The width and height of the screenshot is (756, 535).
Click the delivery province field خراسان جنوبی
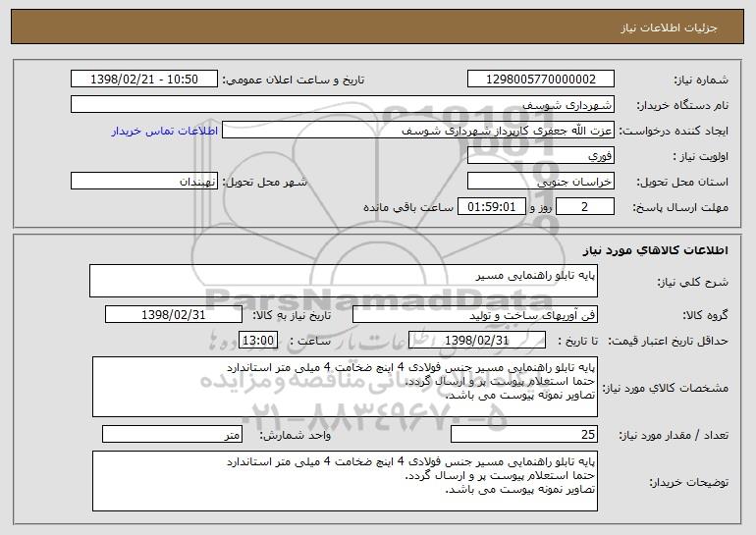click(540, 182)
